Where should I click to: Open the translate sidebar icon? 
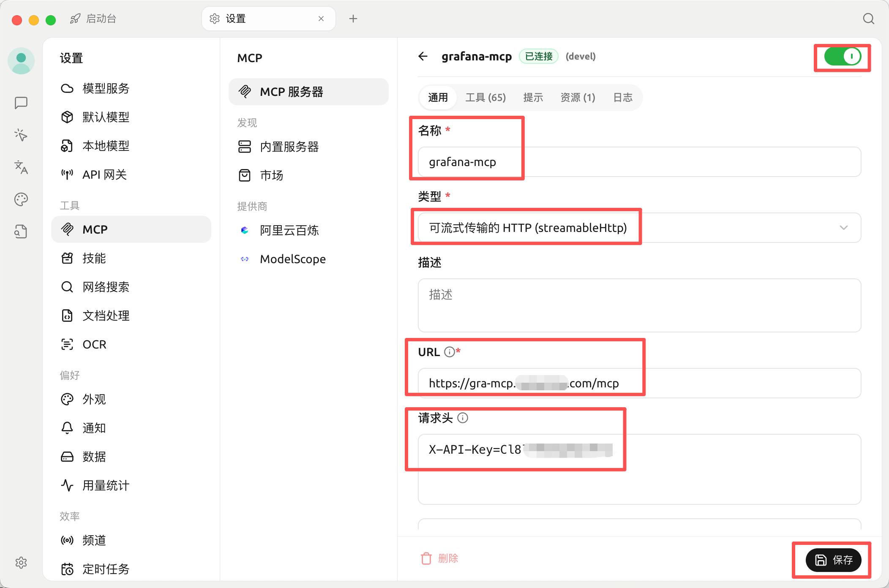click(21, 167)
